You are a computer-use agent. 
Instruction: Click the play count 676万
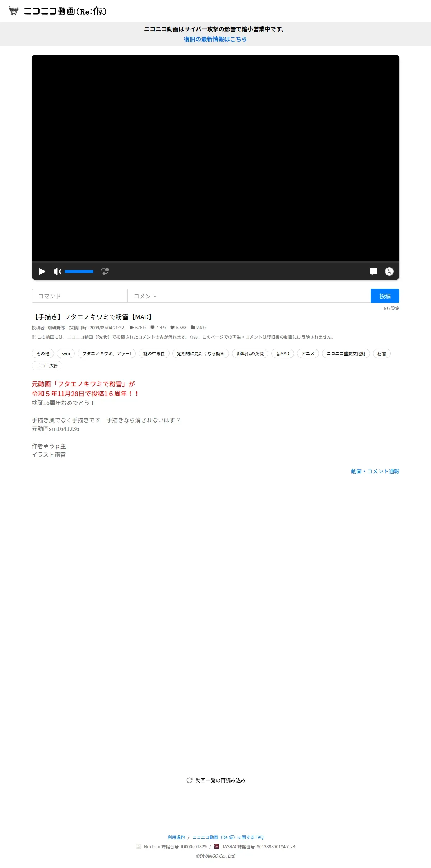pos(138,328)
